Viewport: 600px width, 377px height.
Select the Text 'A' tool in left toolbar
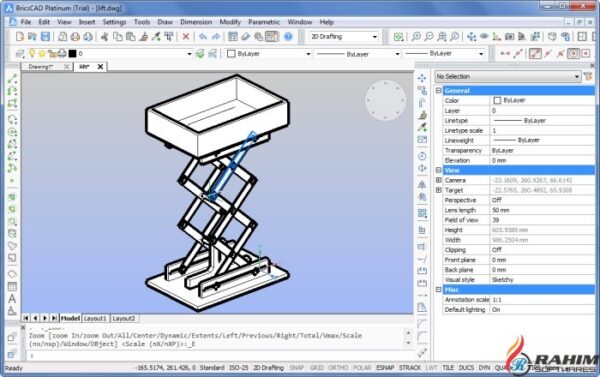tap(12, 299)
